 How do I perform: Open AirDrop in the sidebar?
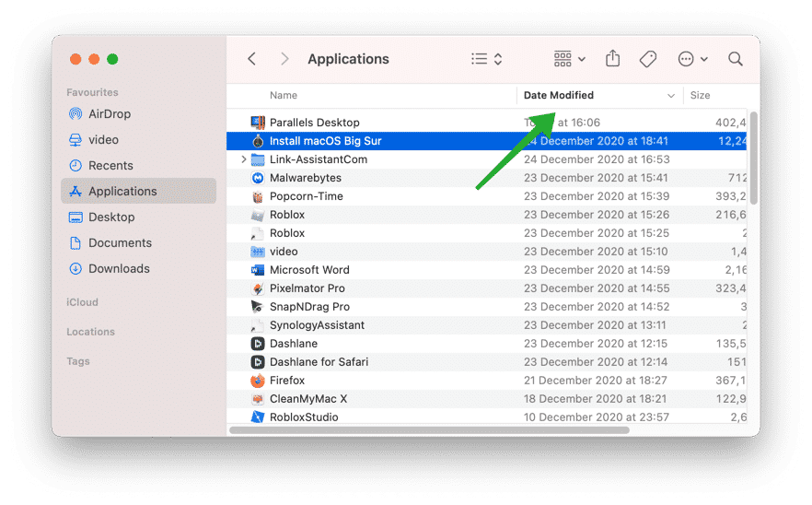139,114
